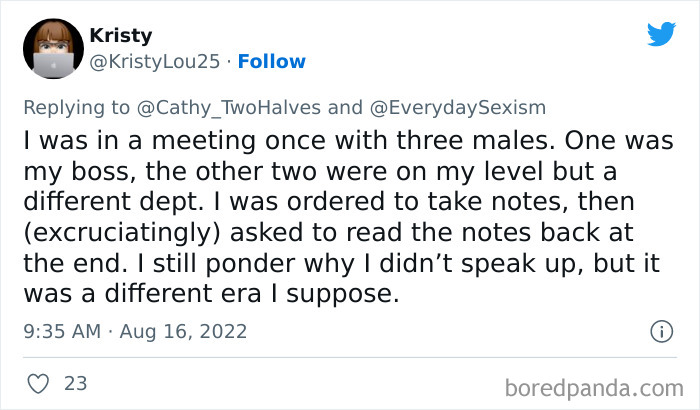
Task: Follow the KristyLou25 account
Action: 272,62
